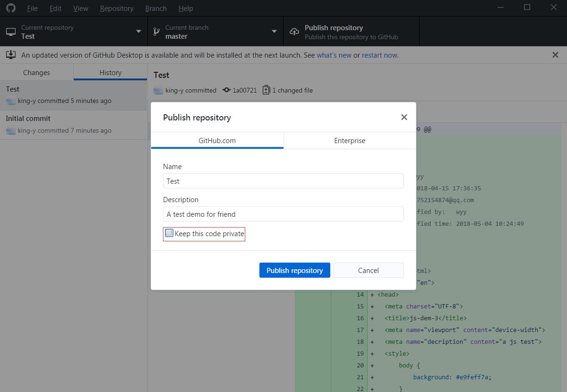
Task: Enable Keep this code private checkbox
Action: (169, 233)
